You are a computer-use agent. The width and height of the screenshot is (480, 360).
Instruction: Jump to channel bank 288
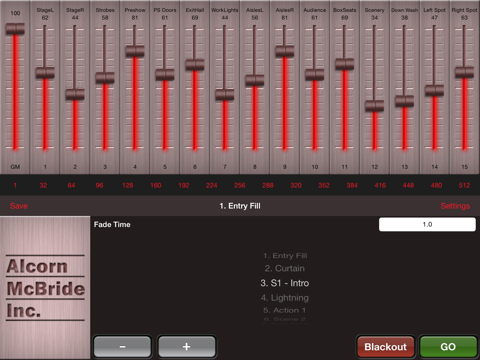(x=268, y=185)
